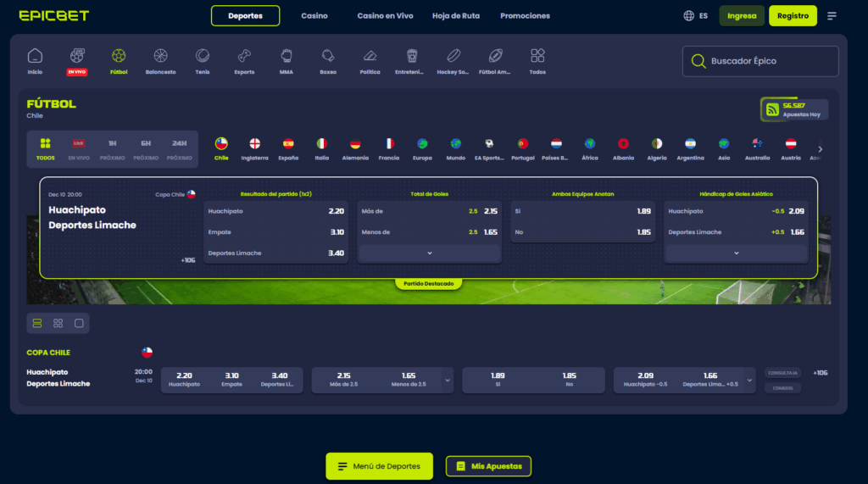Open Mis Apuestas button
The width and height of the screenshot is (868, 484).
tap(488, 466)
